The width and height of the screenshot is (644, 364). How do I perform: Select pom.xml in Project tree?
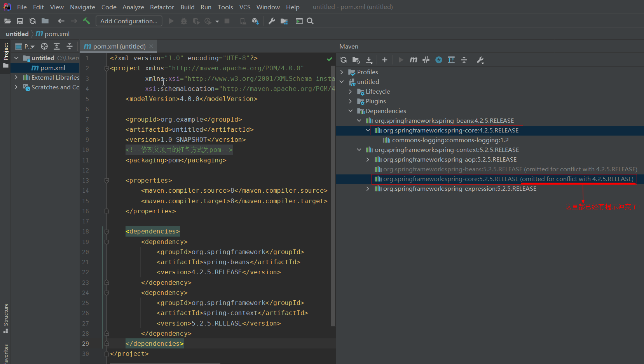coord(48,68)
